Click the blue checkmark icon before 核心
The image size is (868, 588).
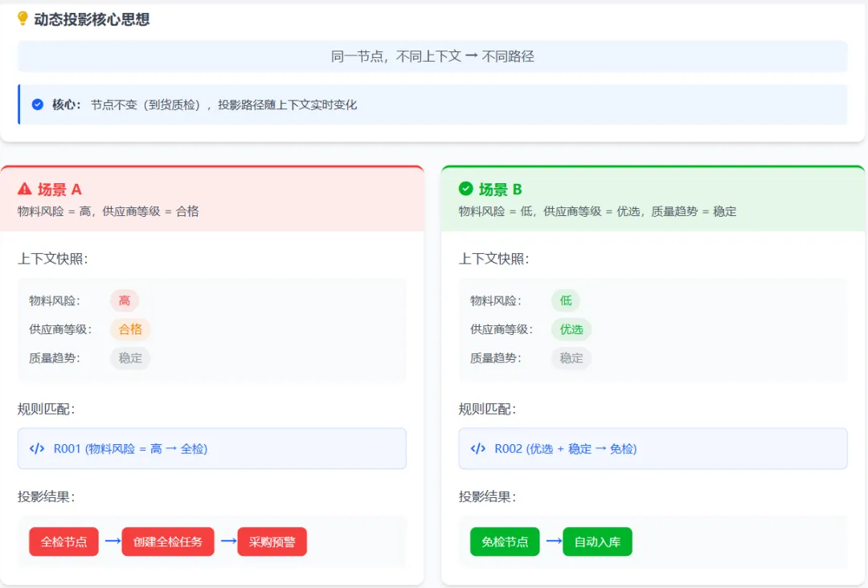point(38,104)
